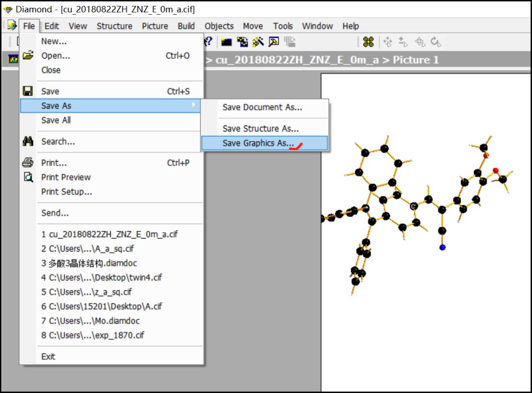Click the context help question mark icon
Image resolution: width=532 pixels, height=393 pixels.
[209, 41]
